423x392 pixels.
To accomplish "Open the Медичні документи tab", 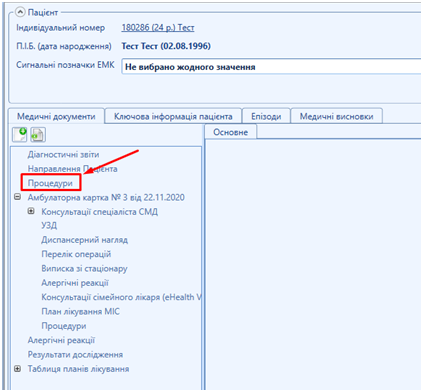I will 56,117.
